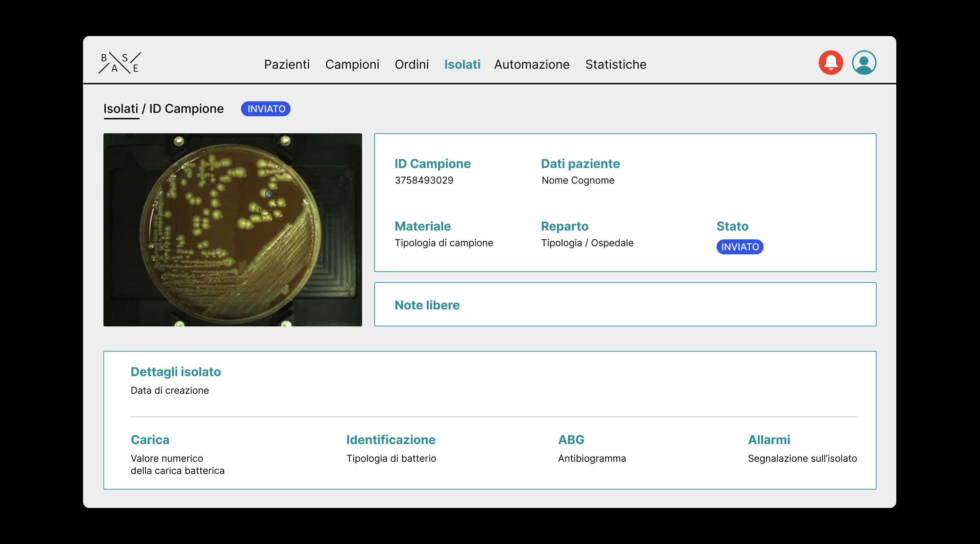Screen dimensions: 980x544
Task: Click the BASE logo
Action: coord(120,63)
